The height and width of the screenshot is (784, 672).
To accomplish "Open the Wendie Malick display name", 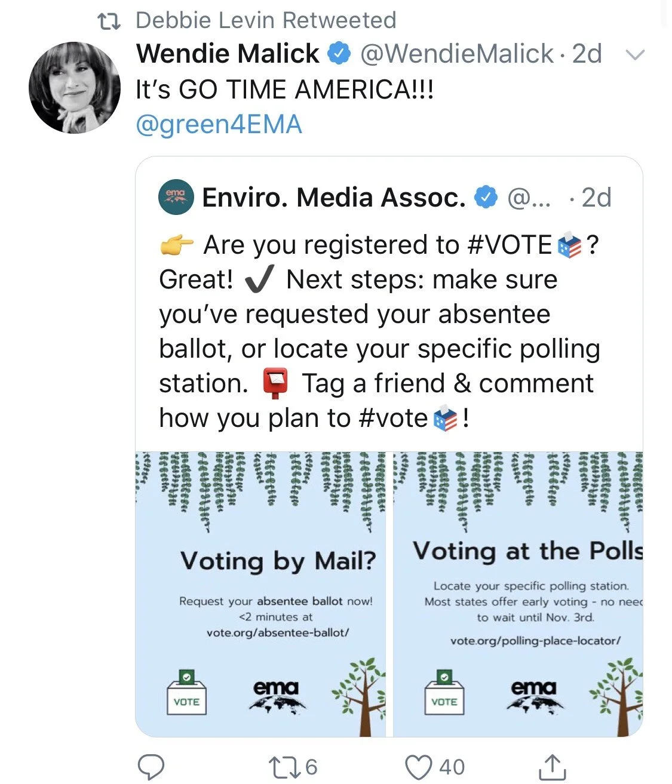I will tap(228, 54).
